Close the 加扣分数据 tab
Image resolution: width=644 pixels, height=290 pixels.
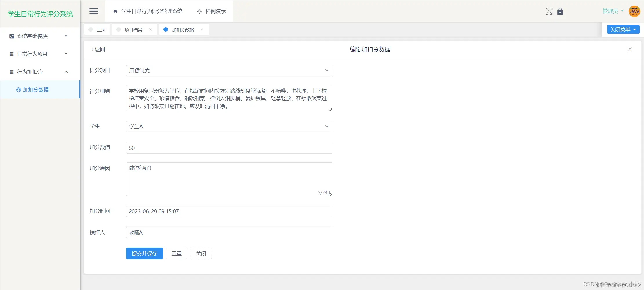pos(202,29)
